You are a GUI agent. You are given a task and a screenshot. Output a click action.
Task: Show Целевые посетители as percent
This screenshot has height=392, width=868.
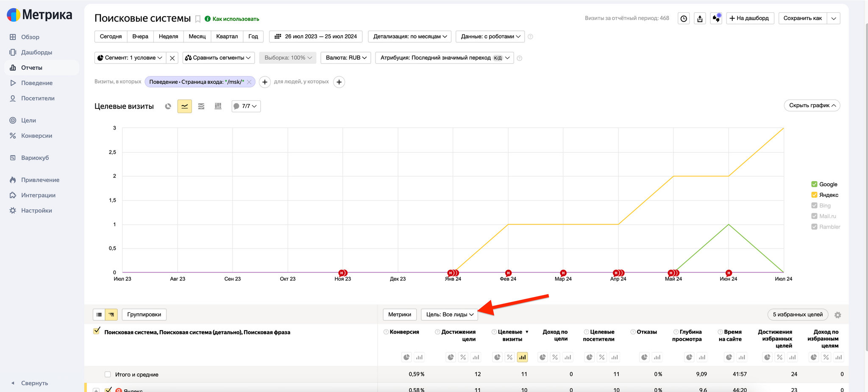click(x=602, y=357)
